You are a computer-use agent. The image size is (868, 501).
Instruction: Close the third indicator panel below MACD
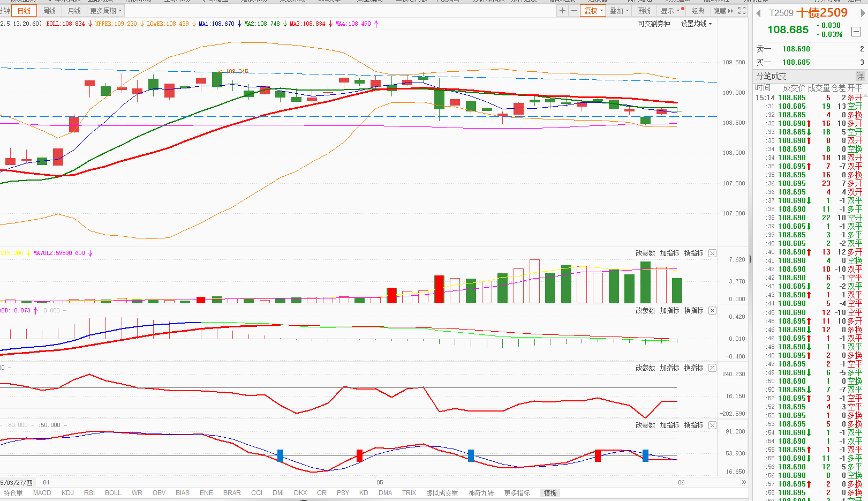tap(712, 368)
